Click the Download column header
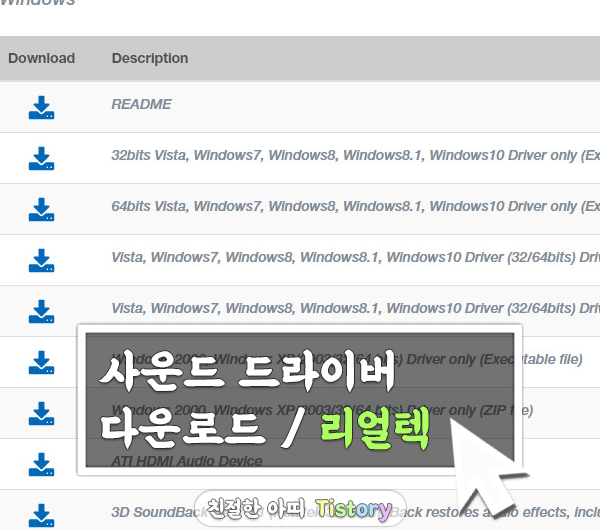 pos(41,58)
